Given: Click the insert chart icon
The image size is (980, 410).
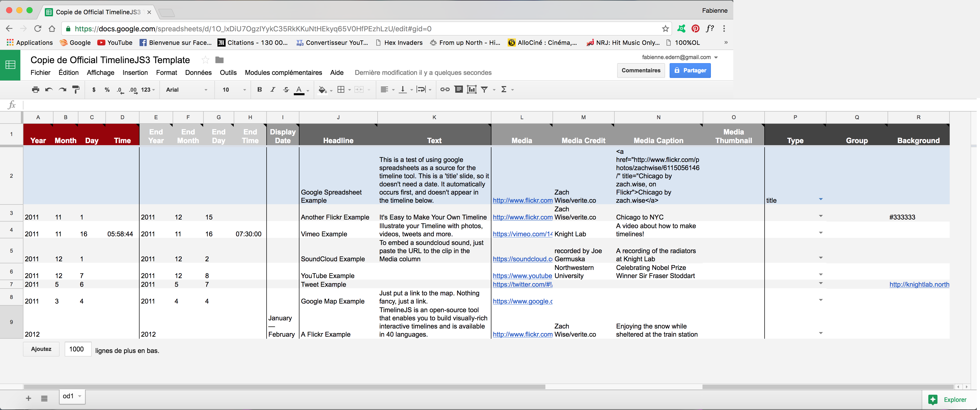Looking at the screenshot, I should tap(472, 90).
